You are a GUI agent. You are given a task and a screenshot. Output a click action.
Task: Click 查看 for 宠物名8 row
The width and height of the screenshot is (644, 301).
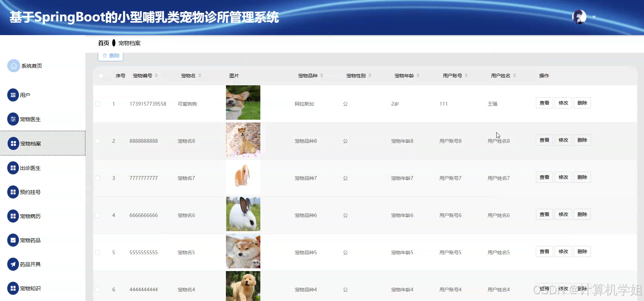pos(544,140)
